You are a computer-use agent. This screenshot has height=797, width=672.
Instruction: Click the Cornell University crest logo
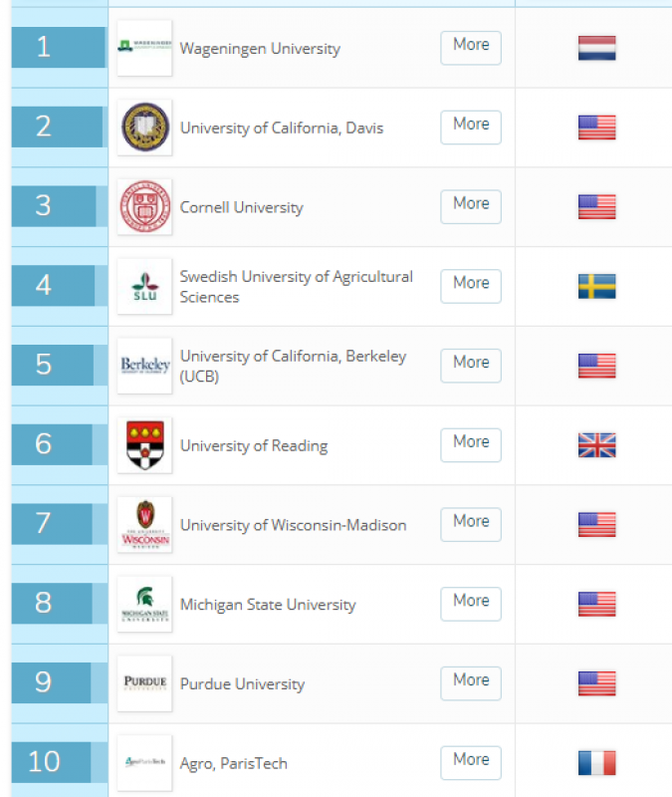144,207
